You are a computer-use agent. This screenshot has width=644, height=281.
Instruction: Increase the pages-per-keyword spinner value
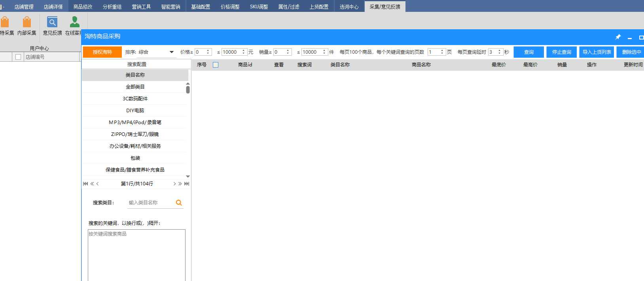click(442, 51)
